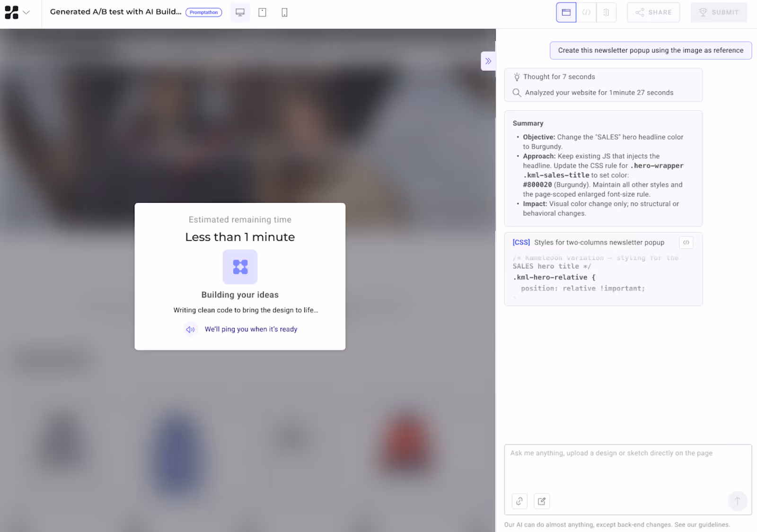The width and height of the screenshot is (757, 532).
Task: Open the code view icon in CSS block
Action: coord(686,242)
